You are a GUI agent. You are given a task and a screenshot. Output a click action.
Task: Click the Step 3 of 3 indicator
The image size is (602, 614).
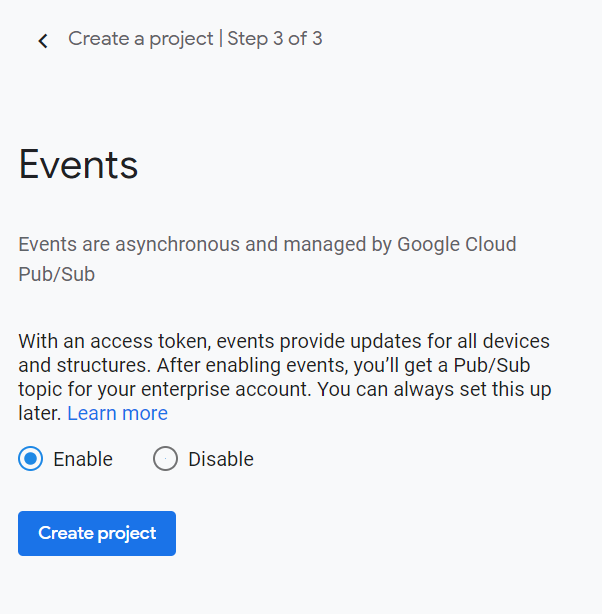pos(274,39)
